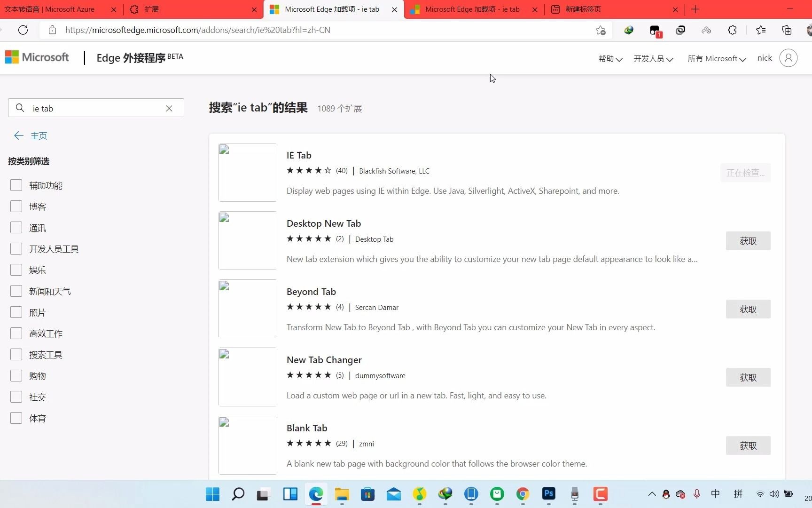Clear the search box with the X icon
This screenshot has height=508, width=812.
point(169,108)
